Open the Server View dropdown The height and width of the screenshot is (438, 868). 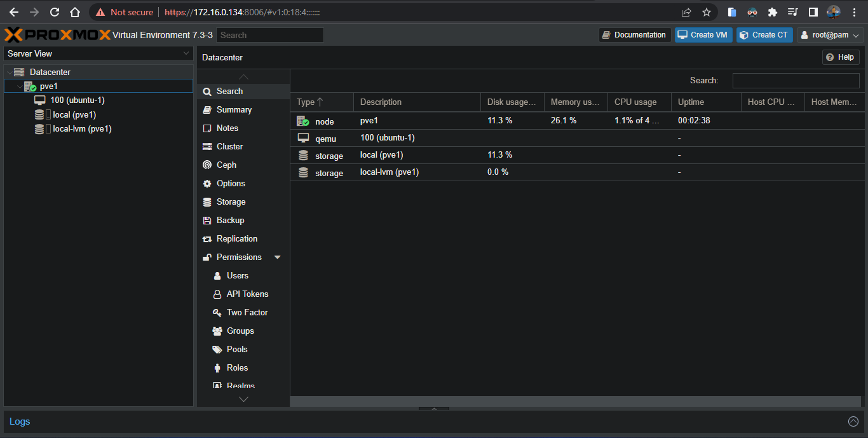(x=98, y=54)
